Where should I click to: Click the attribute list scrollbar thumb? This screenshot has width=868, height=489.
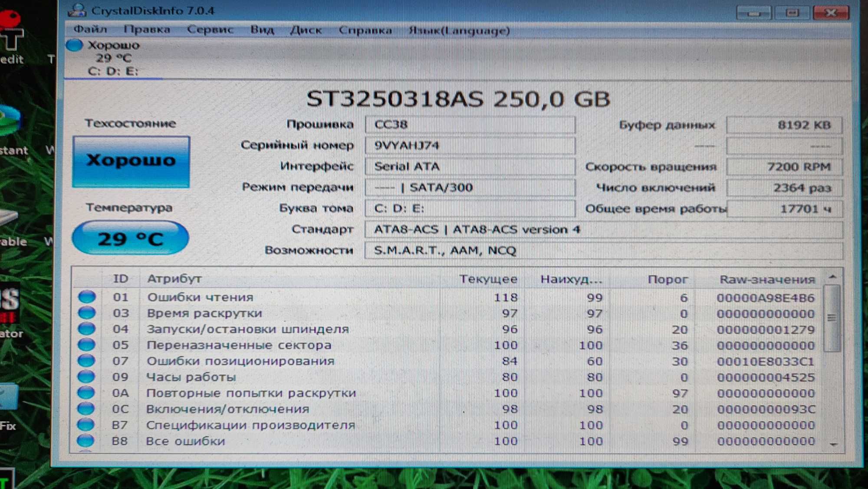(832, 318)
